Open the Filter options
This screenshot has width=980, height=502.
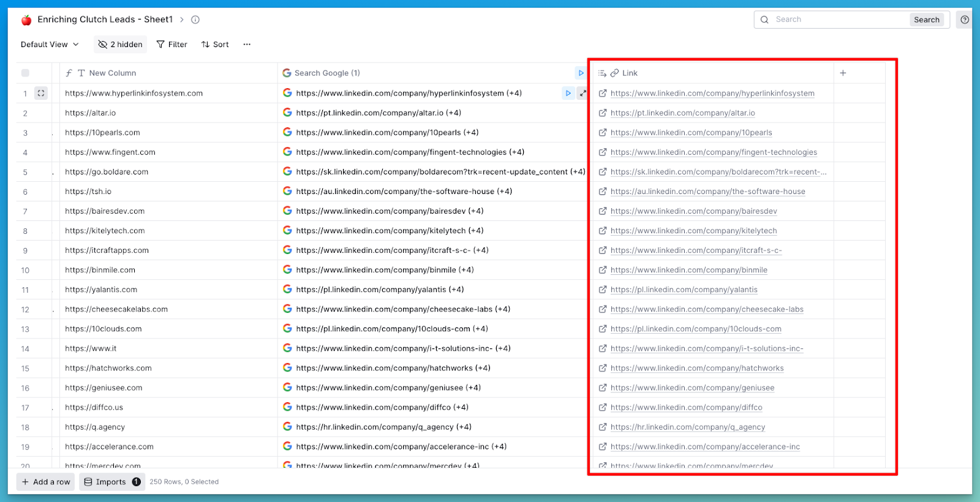[172, 44]
